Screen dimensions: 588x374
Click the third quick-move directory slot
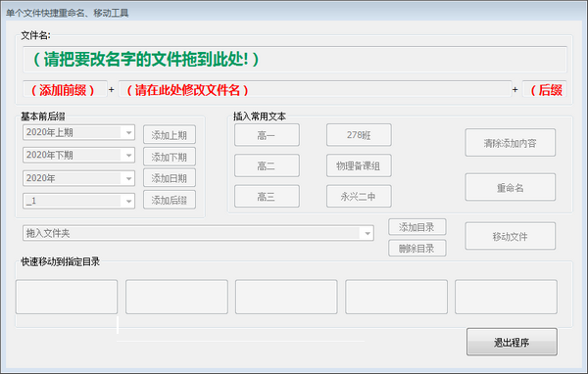(286, 297)
